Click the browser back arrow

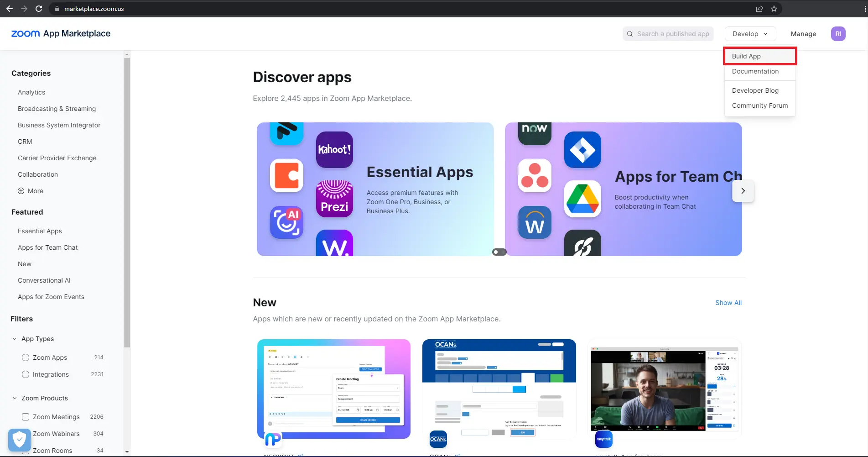9,9
